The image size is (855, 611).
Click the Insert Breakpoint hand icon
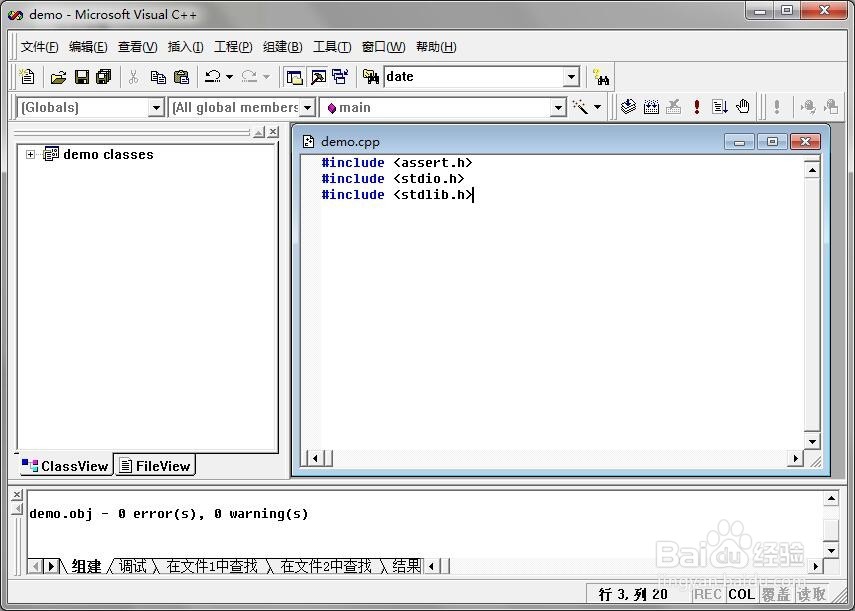pos(743,106)
